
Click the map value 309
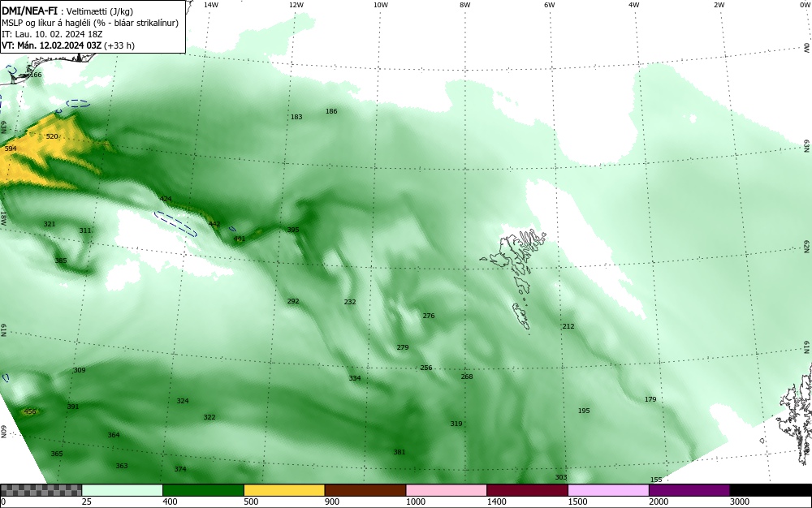[80, 370]
